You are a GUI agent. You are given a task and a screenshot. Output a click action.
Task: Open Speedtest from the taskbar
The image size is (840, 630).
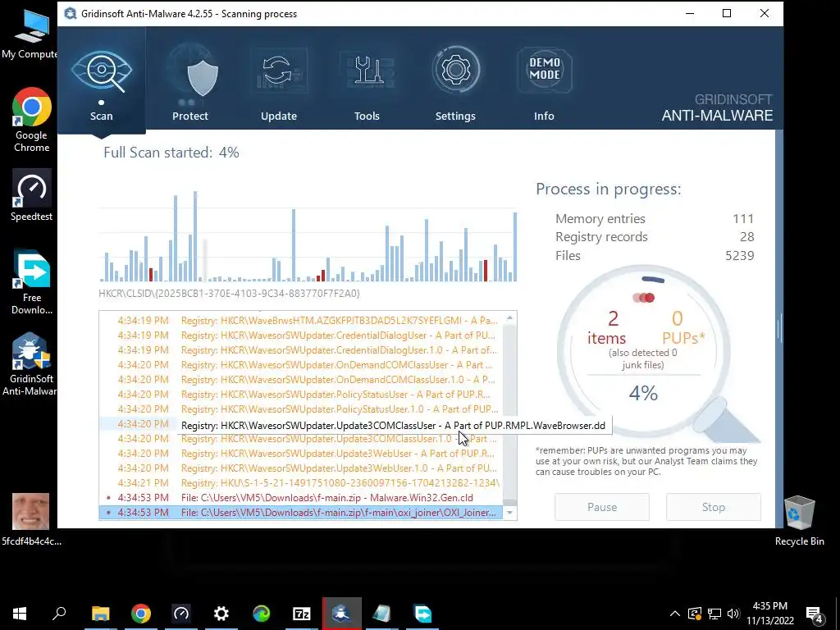click(x=181, y=614)
